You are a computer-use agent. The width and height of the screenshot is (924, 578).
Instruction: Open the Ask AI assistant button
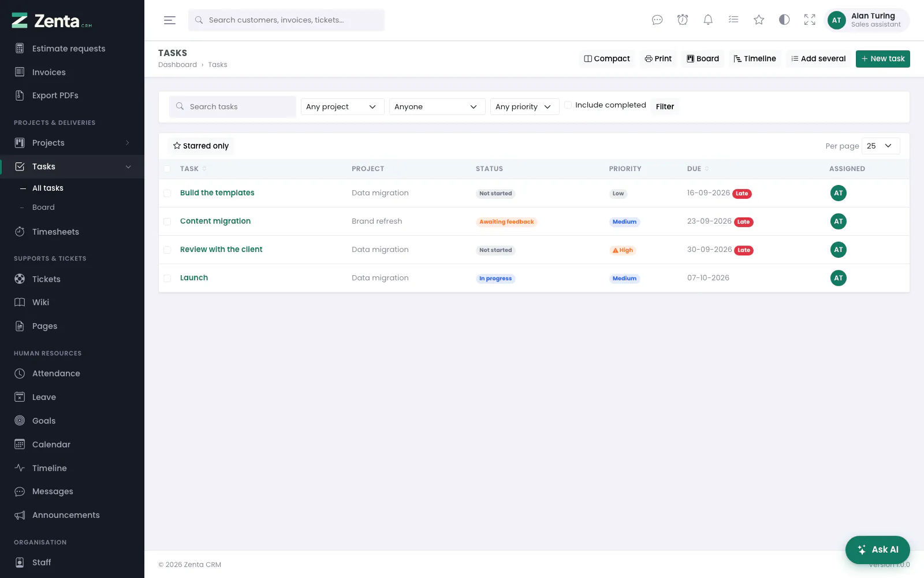878,550
